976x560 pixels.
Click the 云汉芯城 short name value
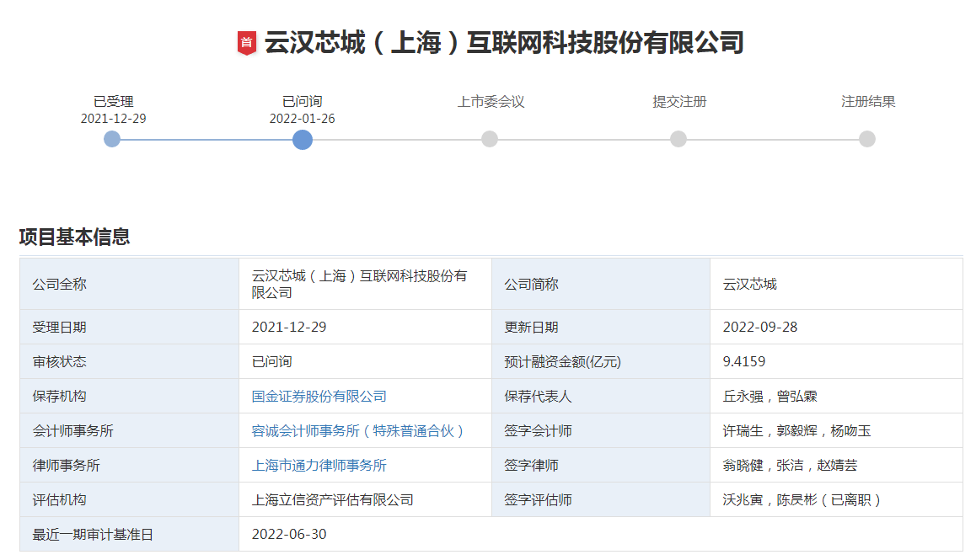pos(749,285)
